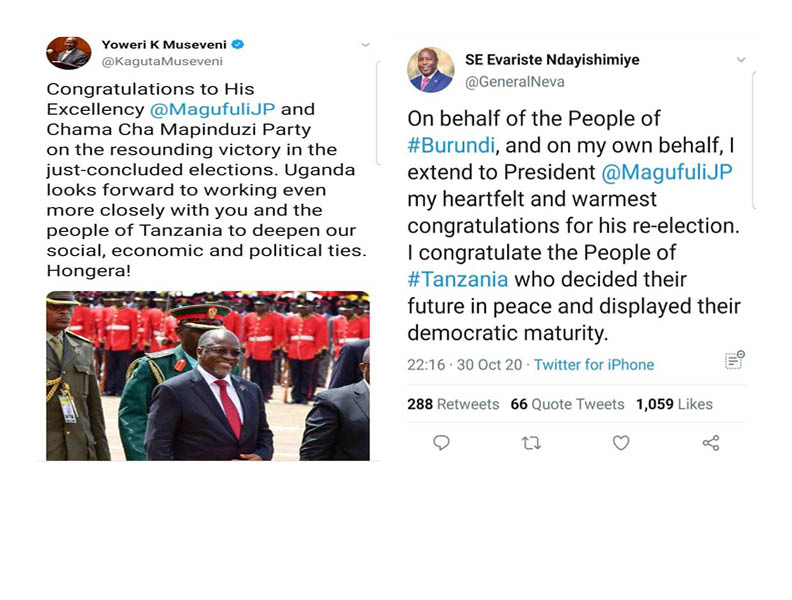
Task: Click the @KagutaMuseveni handle
Action: point(162,62)
